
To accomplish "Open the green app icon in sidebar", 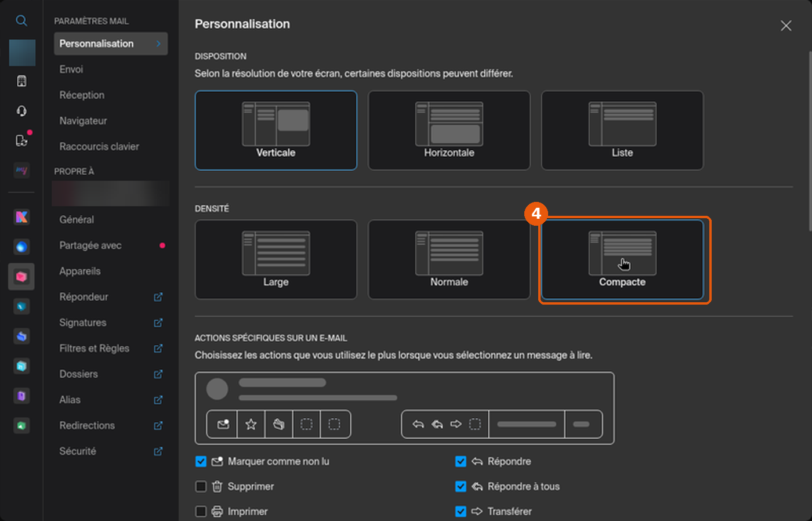I will (21, 426).
